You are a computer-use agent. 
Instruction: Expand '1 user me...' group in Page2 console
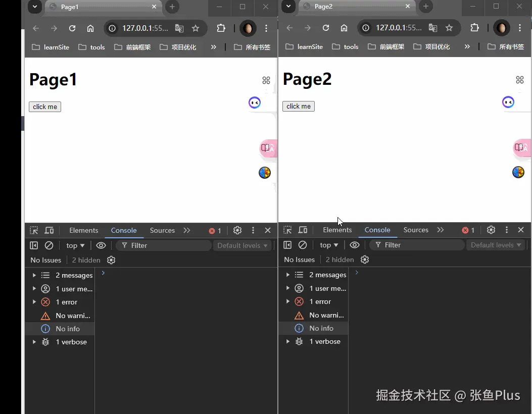coord(287,288)
